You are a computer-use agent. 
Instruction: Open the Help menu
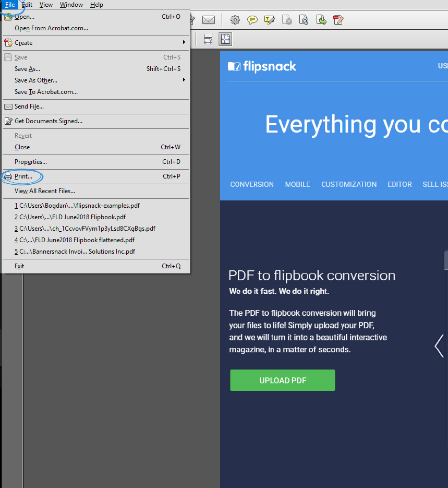(96, 5)
